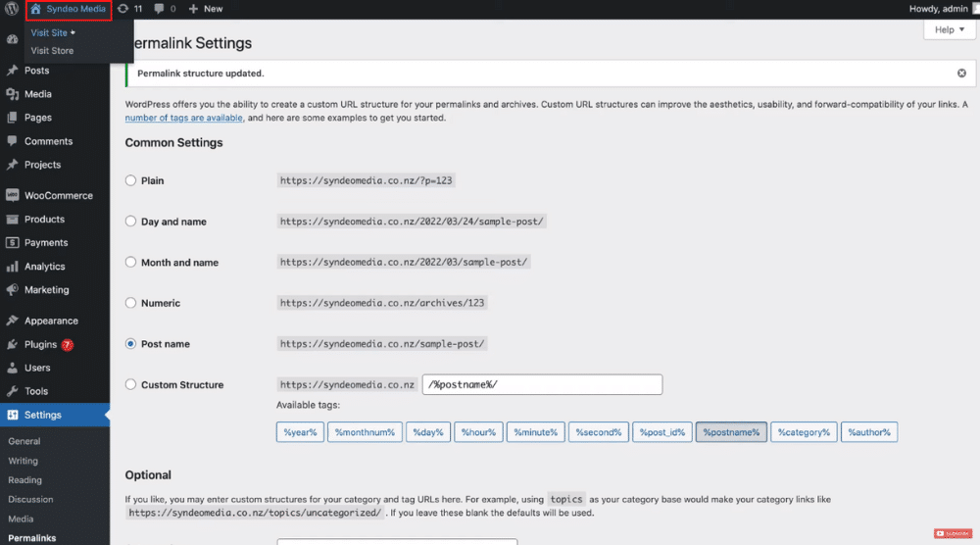Click the Common Settings heading
980x545 pixels.
point(173,142)
